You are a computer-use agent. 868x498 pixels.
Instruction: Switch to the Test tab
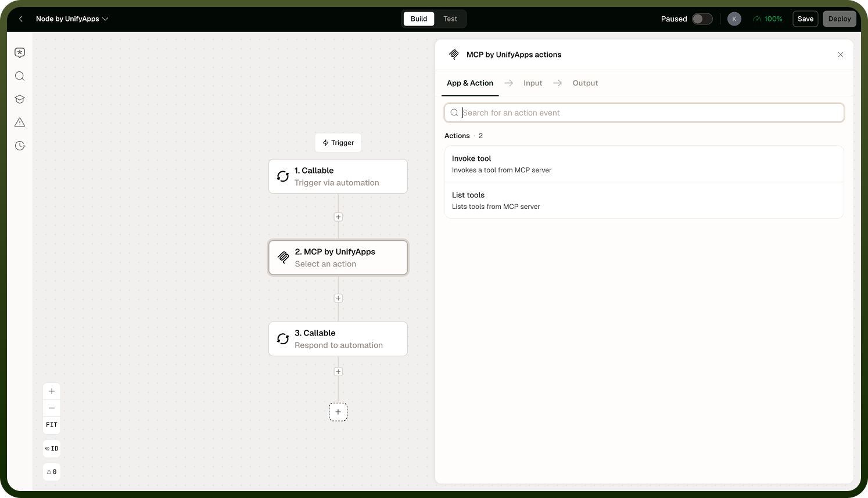click(x=450, y=19)
